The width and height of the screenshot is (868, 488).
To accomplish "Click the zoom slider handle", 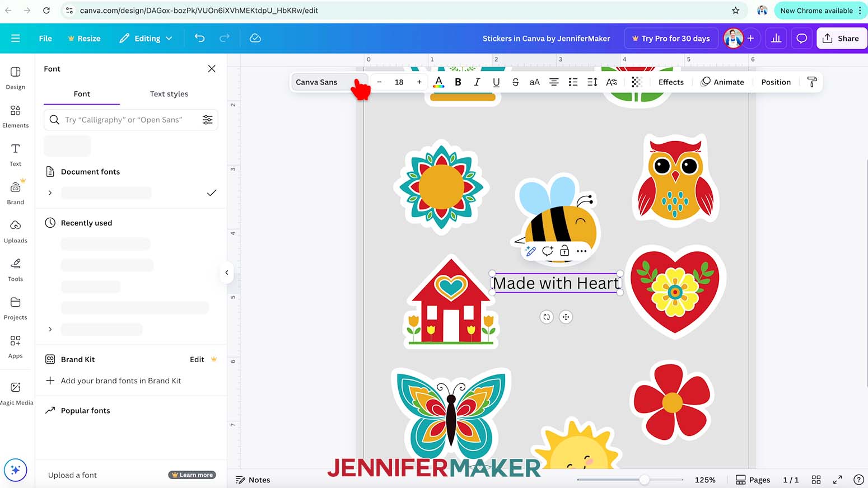I will 645,480.
